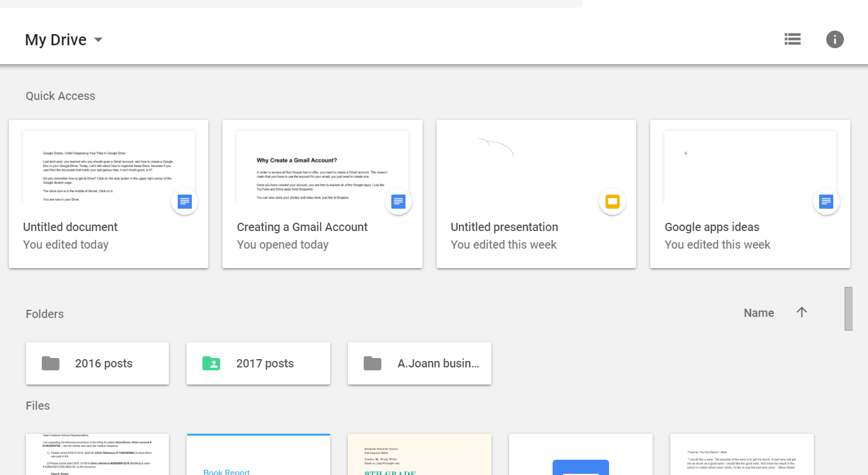Open the Book Report file thumbnail
Screen dimensions: 868x475
point(258,454)
